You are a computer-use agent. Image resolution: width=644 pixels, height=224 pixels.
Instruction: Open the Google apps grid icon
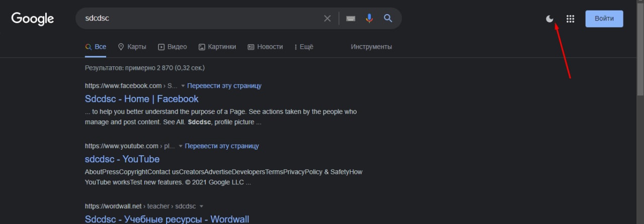coord(570,19)
